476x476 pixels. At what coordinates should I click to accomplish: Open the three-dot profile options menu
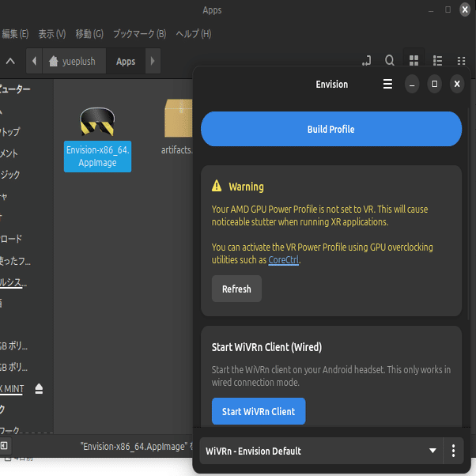(x=453, y=451)
